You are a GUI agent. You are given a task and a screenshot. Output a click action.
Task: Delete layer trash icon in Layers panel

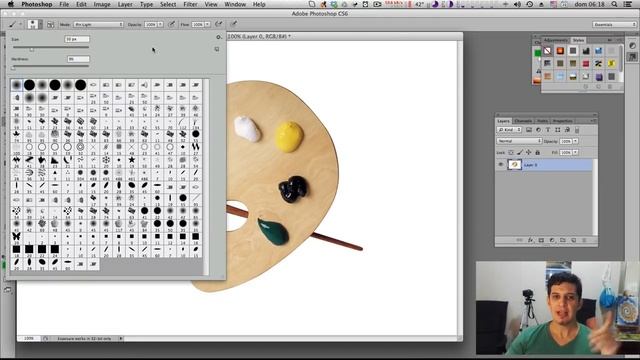pyautogui.click(x=584, y=240)
